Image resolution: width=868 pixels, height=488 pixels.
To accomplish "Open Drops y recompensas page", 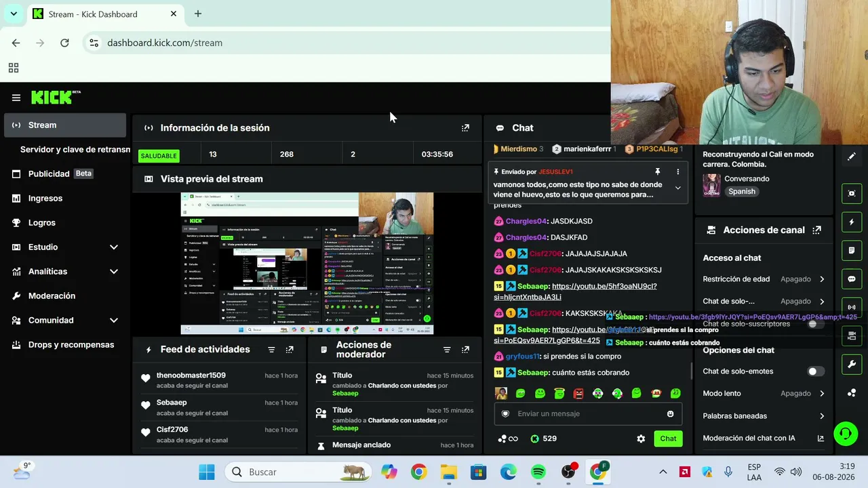I will coord(64,345).
